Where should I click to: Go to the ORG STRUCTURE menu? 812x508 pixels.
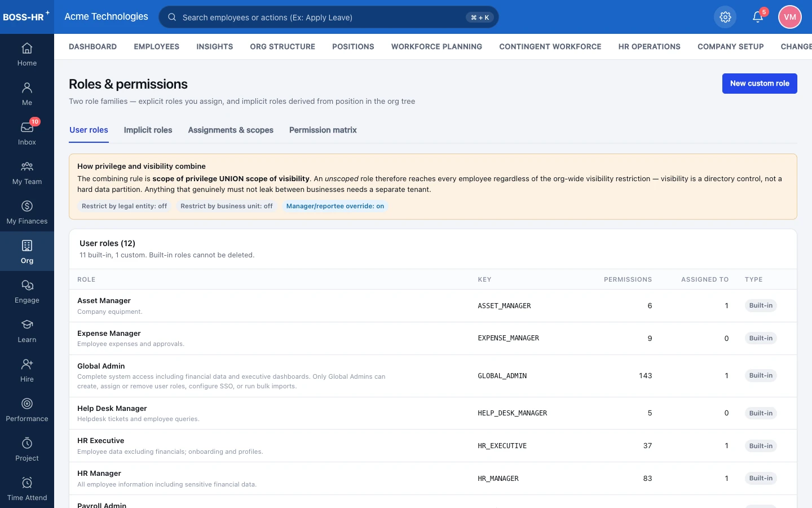point(283,47)
